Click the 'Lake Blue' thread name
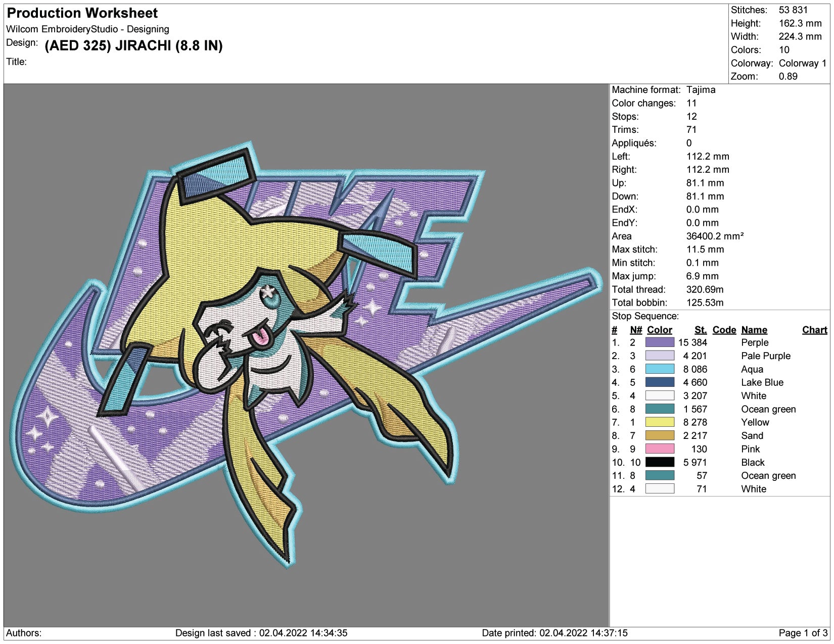834x644 pixels. (x=762, y=382)
